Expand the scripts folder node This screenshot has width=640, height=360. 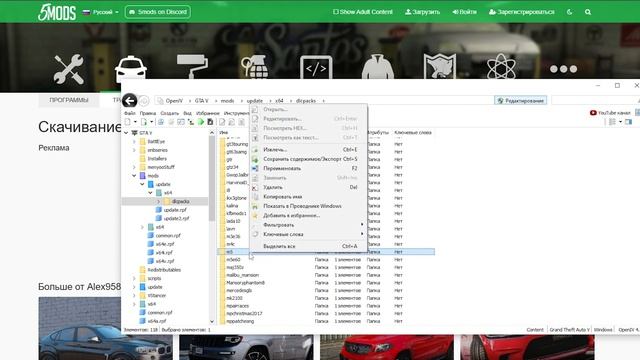(x=134, y=278)
